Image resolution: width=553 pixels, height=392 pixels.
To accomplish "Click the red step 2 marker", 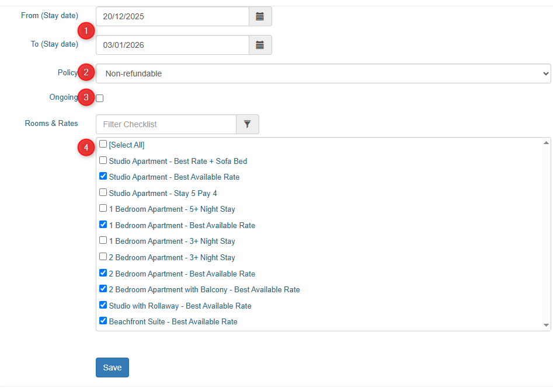I will (x=86, y=72).
